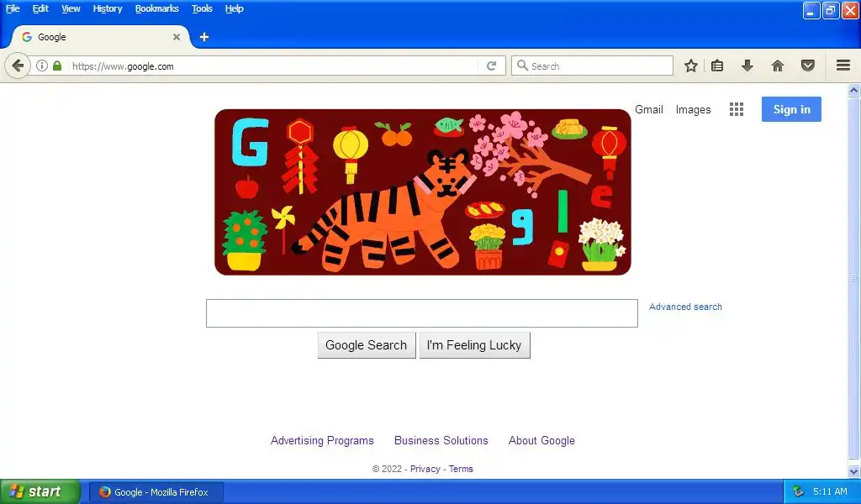Save page to Pocket icon
The image size is (861, 504).
click(x=808, y=66)
